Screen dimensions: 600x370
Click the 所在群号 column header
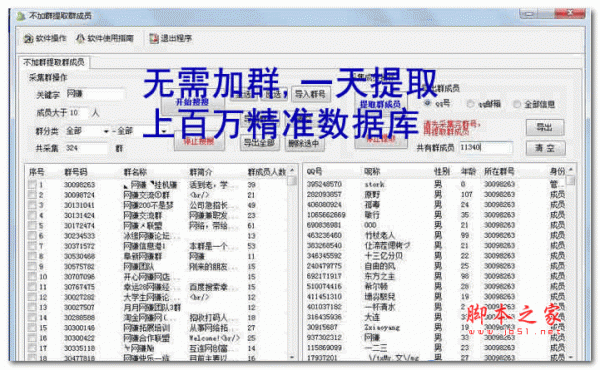point(499,171)
